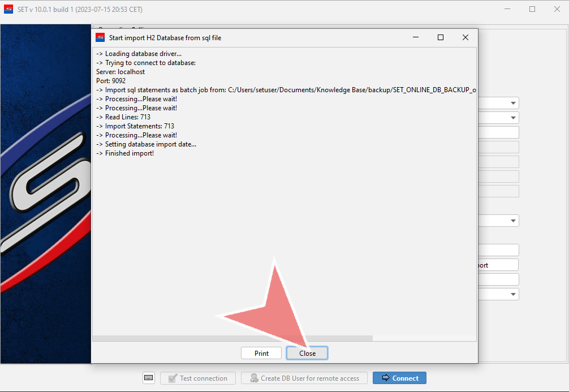Screen dimensions: 569x392
Task: Click the 'Finished import!' log line
Action: (x=130, y=153)
